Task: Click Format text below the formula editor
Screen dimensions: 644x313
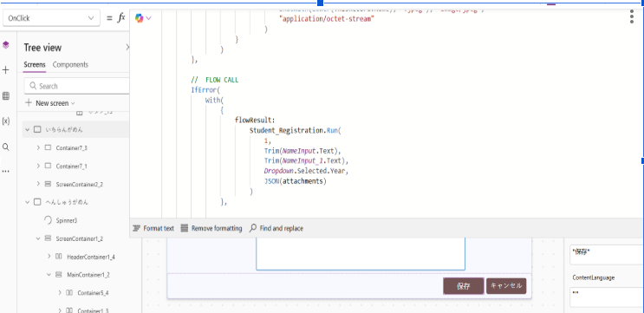Action: (x=153, y=228)
